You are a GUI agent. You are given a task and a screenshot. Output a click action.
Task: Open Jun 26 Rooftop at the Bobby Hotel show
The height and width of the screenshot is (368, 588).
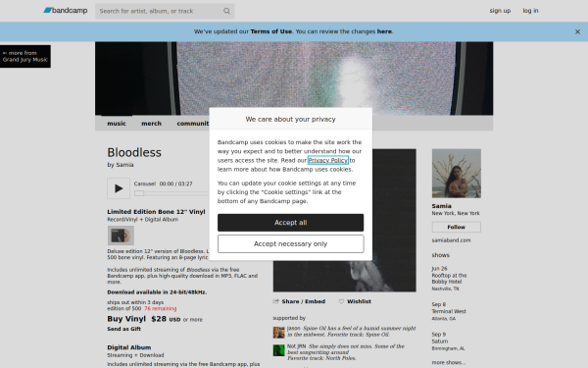coord(449,279)
